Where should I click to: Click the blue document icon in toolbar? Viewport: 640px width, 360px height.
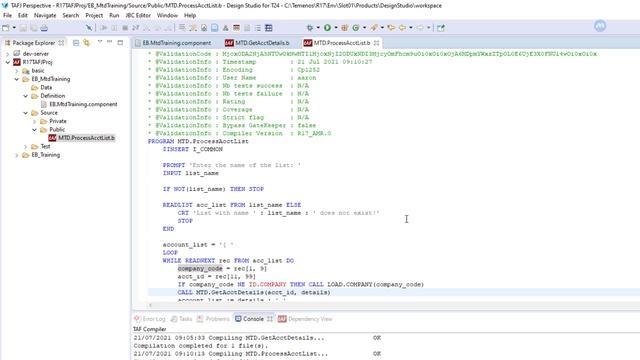coord(214,28)
